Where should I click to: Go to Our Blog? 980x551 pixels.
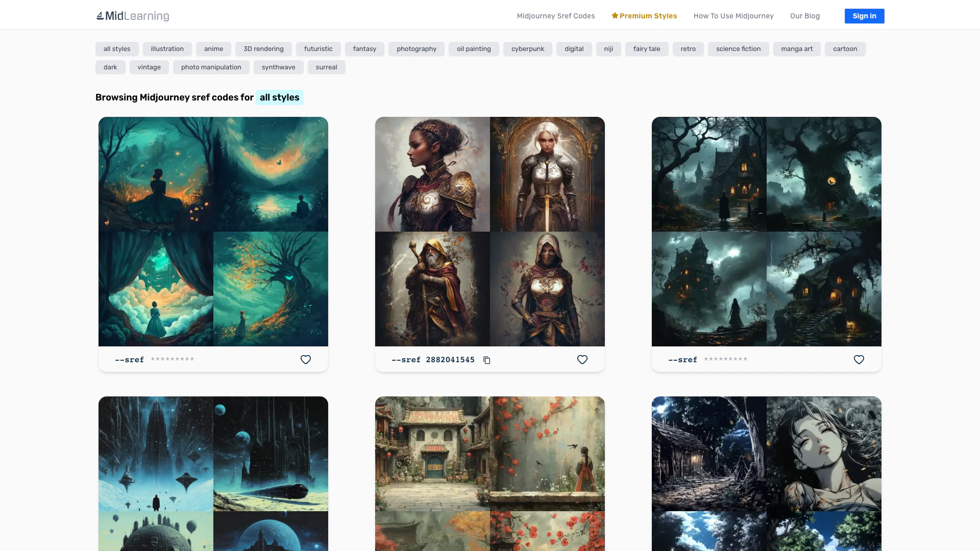[x=804, y=16]
